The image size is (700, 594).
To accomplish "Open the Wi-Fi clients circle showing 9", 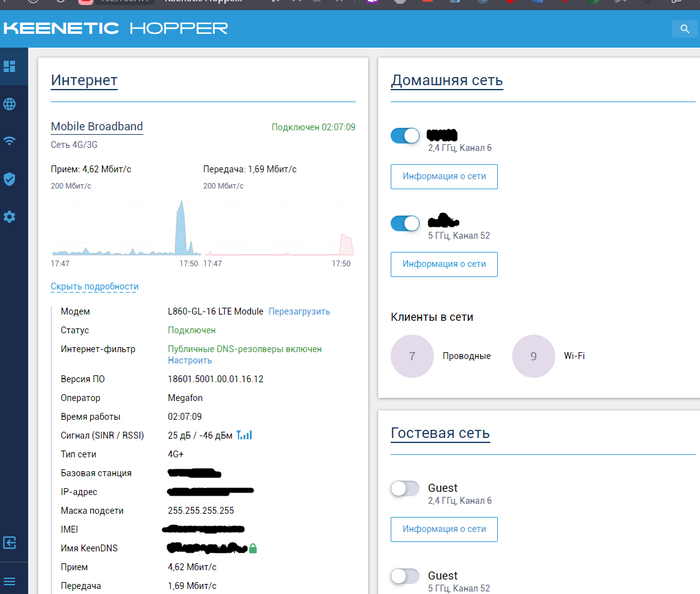I will click(533, 356).
